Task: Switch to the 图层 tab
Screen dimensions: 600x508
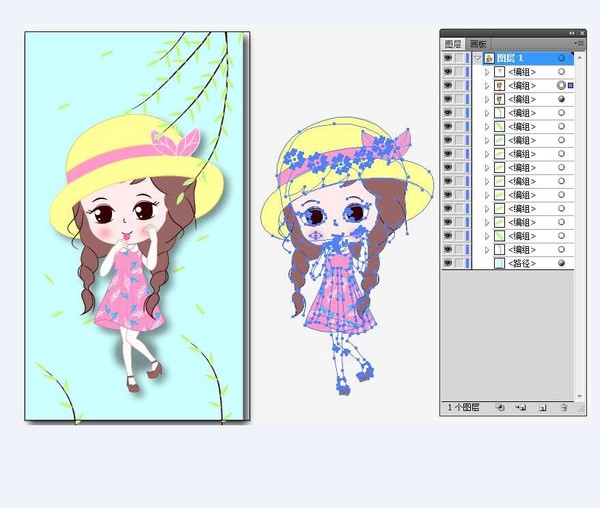Action: (453, 44)
